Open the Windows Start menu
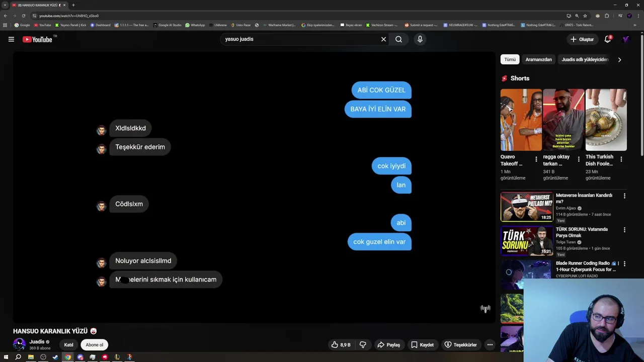This screenshot has width=644, height=362. [6, 357]
